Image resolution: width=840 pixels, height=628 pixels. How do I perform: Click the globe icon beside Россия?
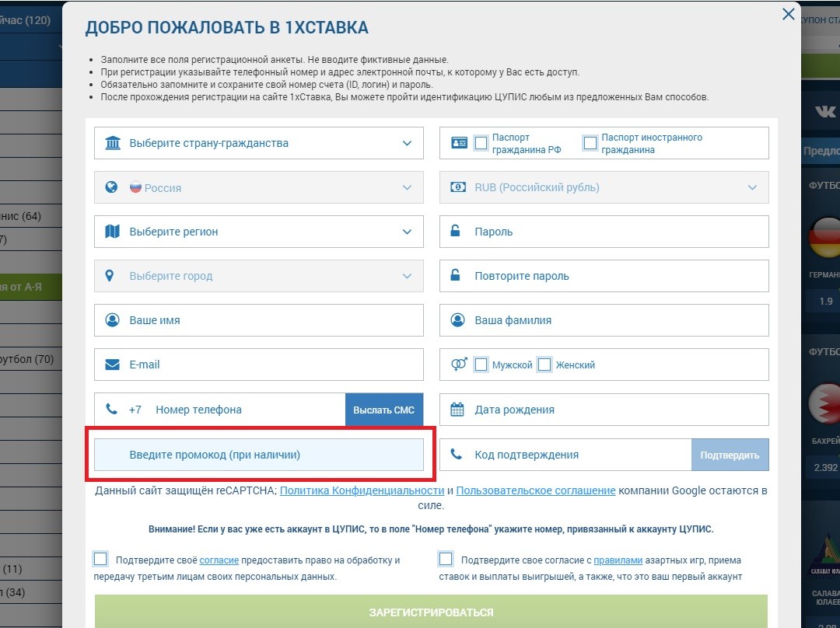pos(111,187)
